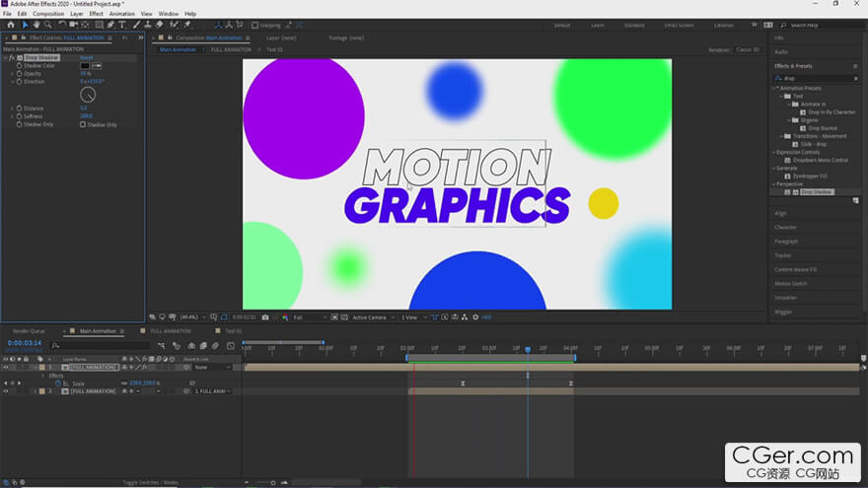Select the Standard workspace

pyautogui.click(x=634, y=26)
